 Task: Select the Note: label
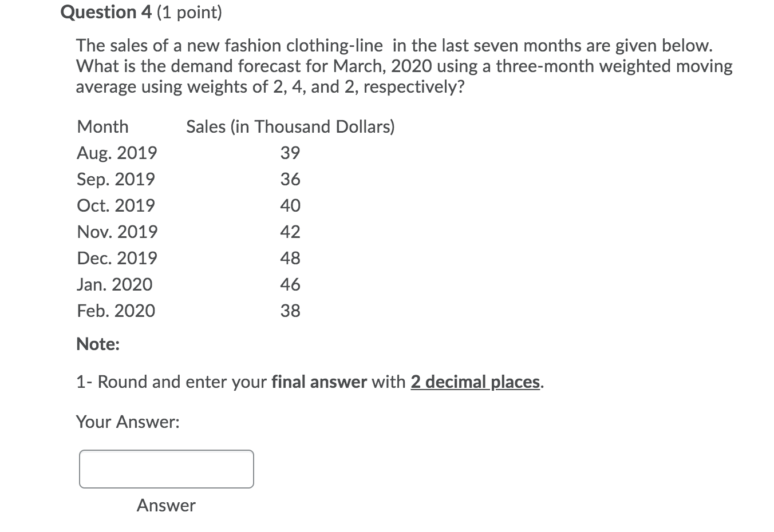pos(97,344)
